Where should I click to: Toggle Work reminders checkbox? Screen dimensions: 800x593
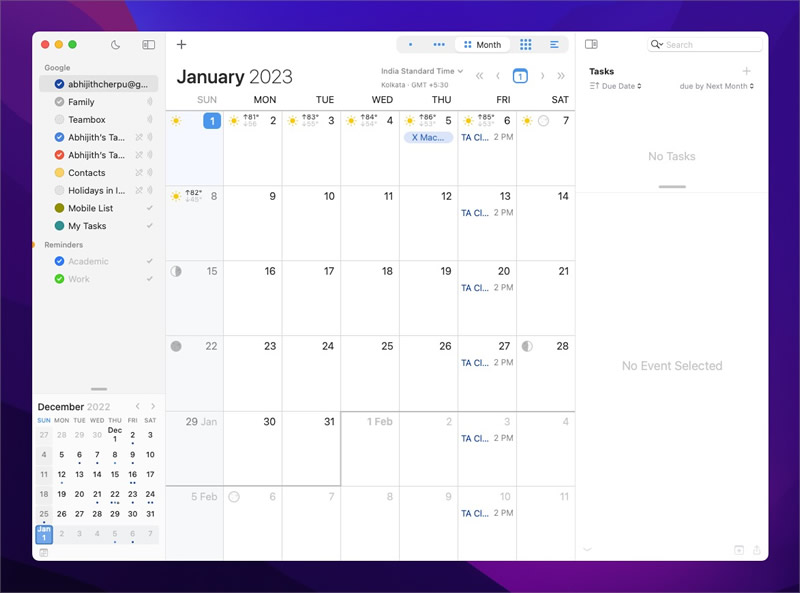tap(59, 279)
